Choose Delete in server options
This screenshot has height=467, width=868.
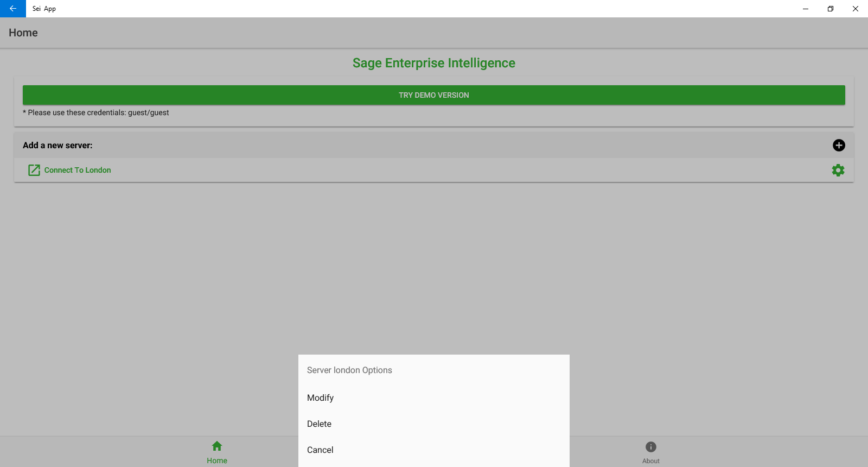(x=434, y=424)
